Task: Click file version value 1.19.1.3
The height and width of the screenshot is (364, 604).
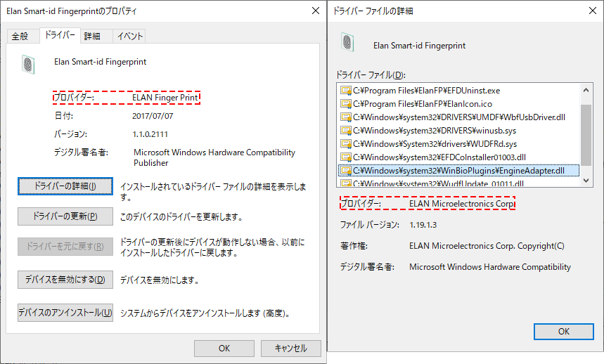Action: [423, 225]
